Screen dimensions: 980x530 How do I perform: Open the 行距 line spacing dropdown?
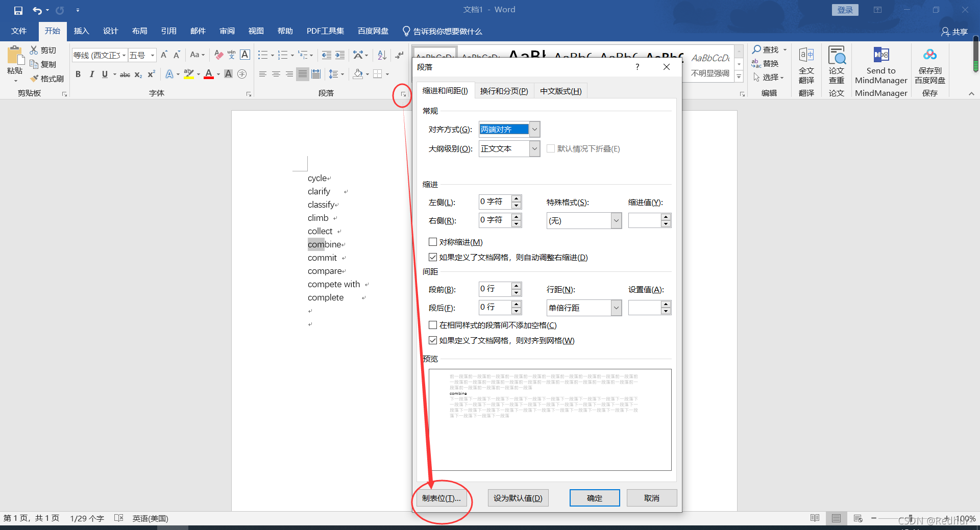(616, 308)
